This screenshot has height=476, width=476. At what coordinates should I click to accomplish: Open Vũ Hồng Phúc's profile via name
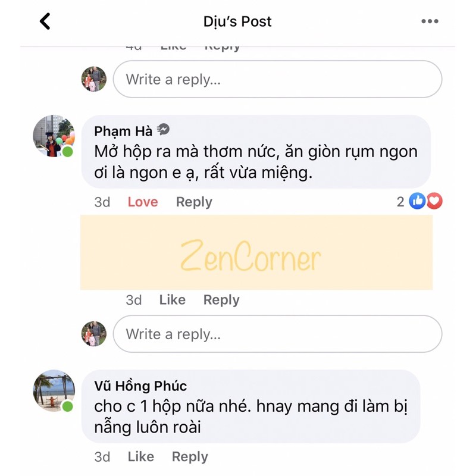[140, 386]
